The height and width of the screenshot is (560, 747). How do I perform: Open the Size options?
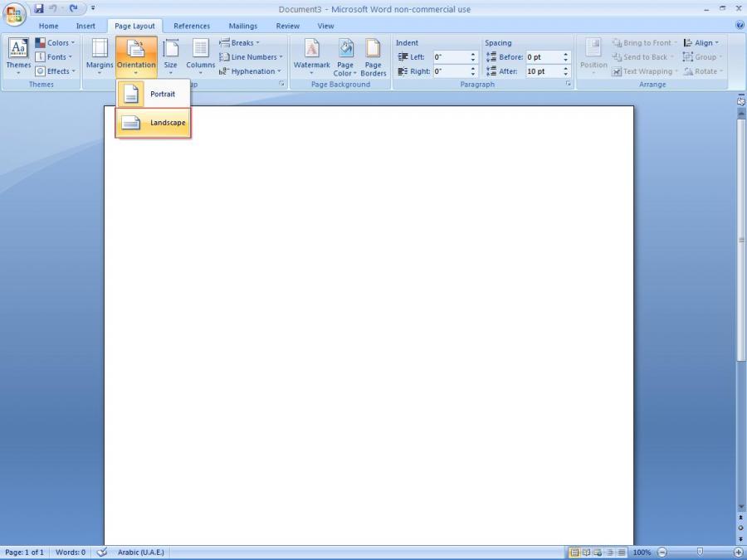(170, 56)
